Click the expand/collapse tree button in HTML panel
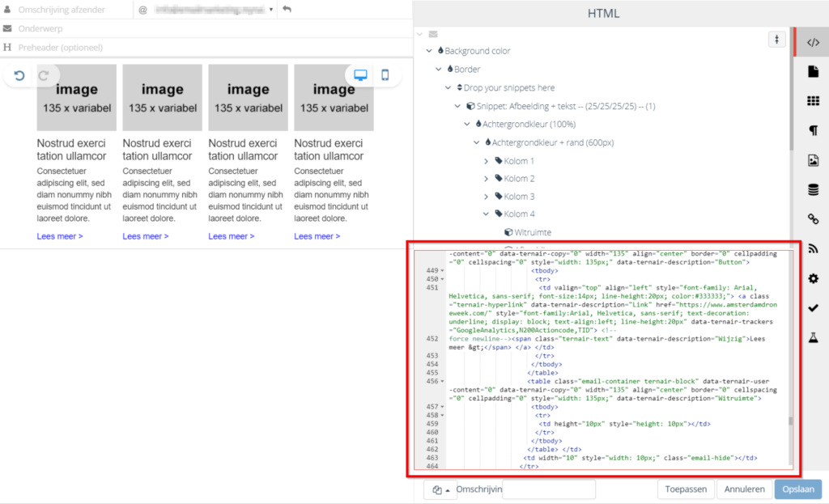The width and height of the screenshot is (829, 504). [776, 40]
